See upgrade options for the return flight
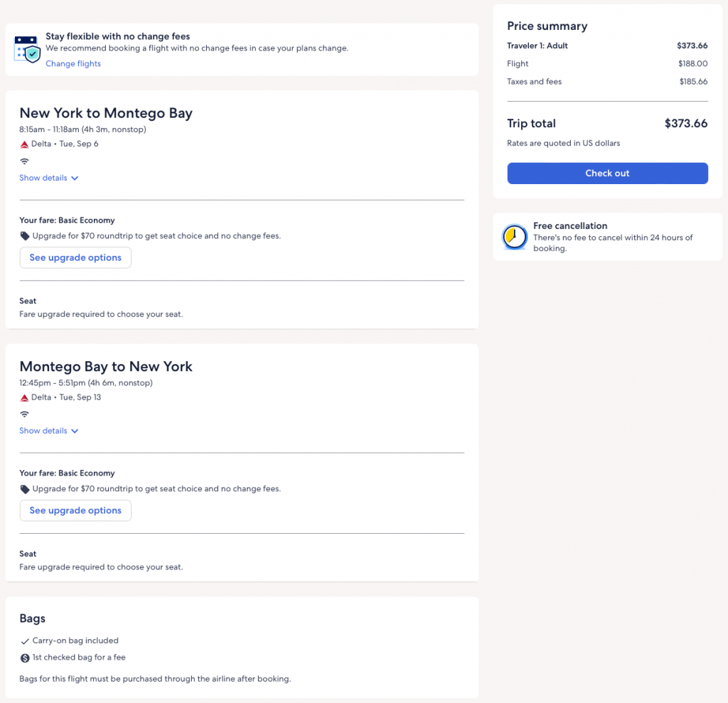 [x=75, y=510]
